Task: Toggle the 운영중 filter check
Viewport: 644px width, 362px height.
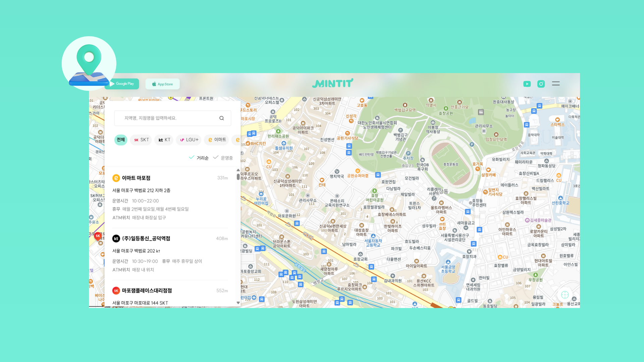Action: pyautogui.click(x=223, y=158)
